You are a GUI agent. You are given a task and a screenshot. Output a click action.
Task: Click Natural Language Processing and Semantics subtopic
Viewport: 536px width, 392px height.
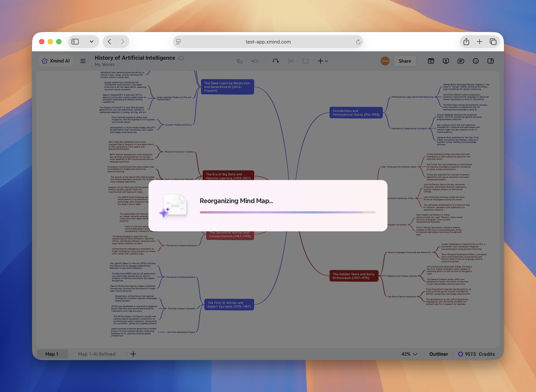pyautogui.click(x=409, y=253)
